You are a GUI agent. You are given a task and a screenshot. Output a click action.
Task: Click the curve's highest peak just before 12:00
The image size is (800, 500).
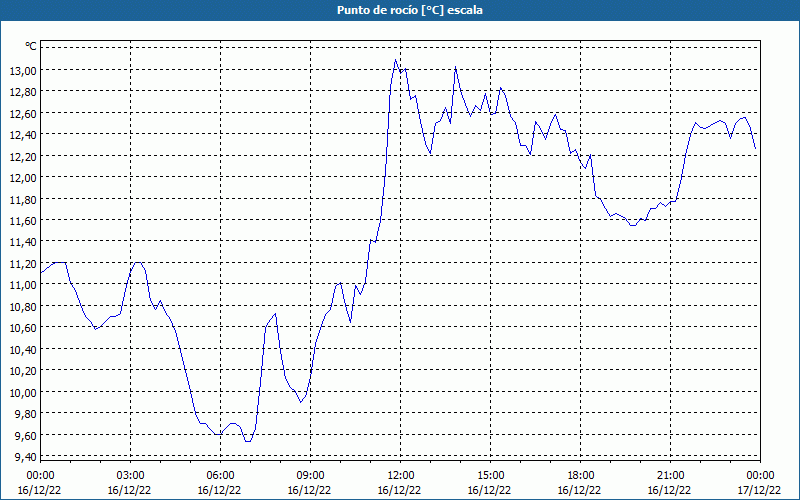tap(395, 60)
